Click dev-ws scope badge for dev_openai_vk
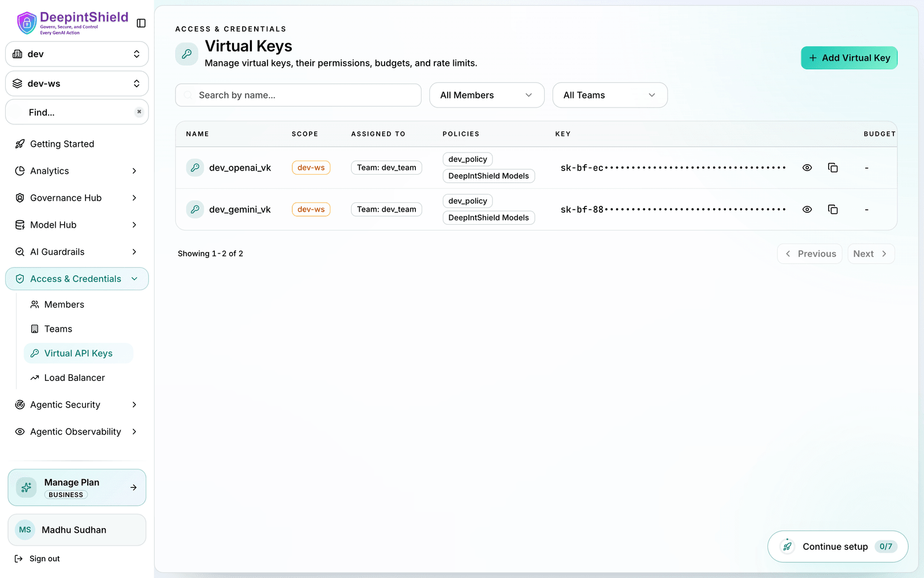The width and height of the screenshot is (924, 578). pyautogui.click(x=311, y=168)
